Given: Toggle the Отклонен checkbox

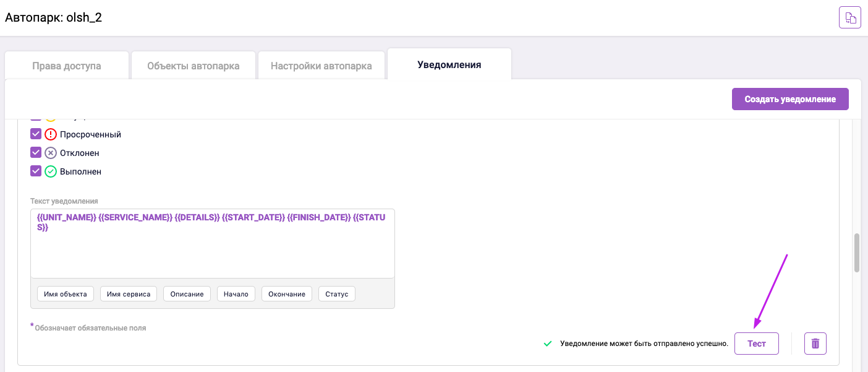Looking at the screenshot, I should (x=36, y=153).
